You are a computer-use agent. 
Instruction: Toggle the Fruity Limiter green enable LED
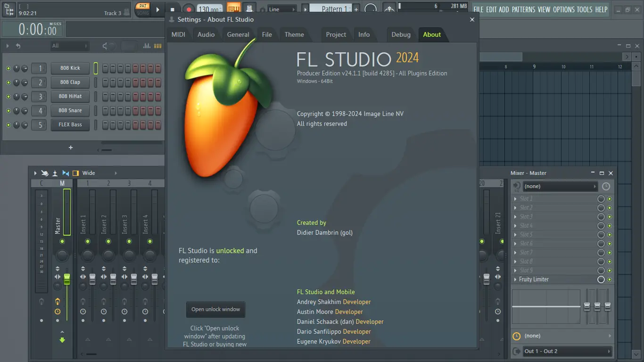[610, 280]
